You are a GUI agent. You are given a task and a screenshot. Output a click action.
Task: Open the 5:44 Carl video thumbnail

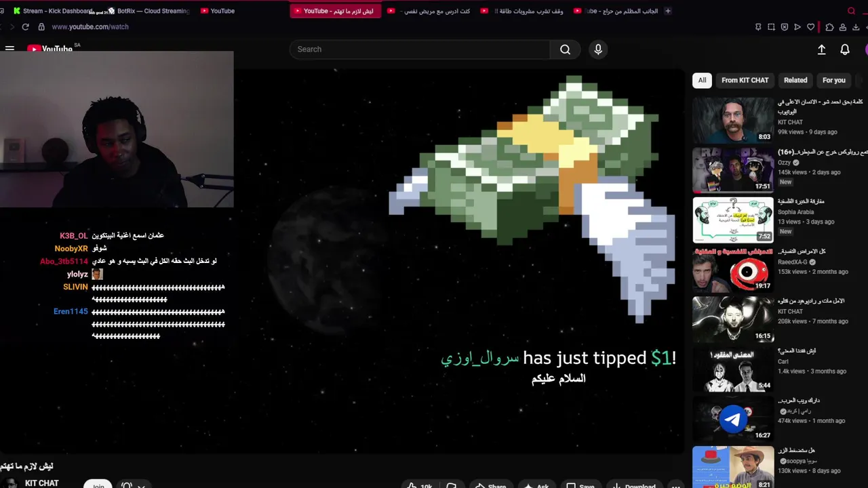[x=733, y=369]
